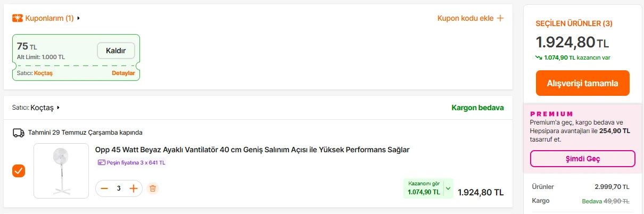
Task: Open coupon Detaylar link
Action: (x=123, y=73)
